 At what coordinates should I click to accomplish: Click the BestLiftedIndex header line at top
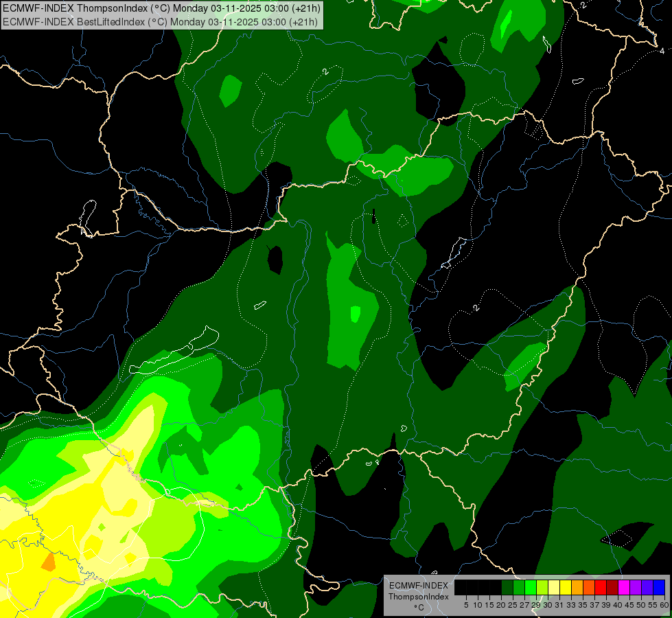pyautogui.click(x=161, y=22)
